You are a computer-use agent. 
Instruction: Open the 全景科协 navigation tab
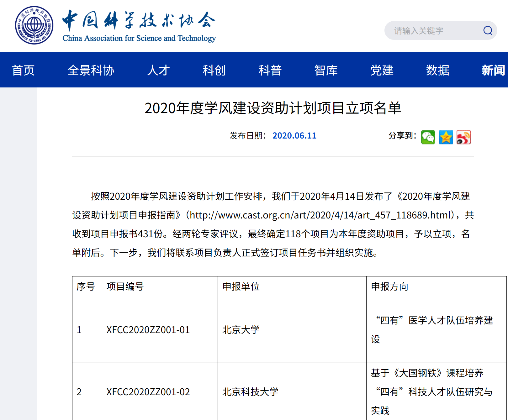[91, 70]
